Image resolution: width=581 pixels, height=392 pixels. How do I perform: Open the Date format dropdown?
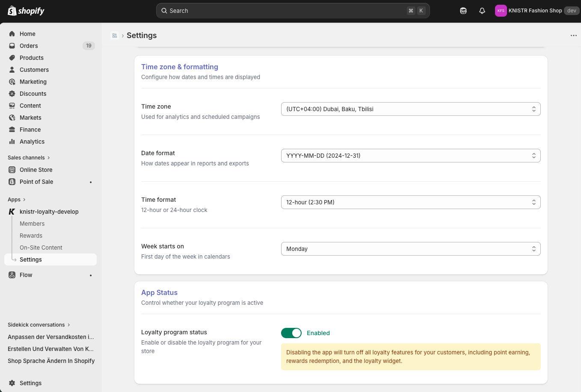pyautogui.click(x=411, y=156)
